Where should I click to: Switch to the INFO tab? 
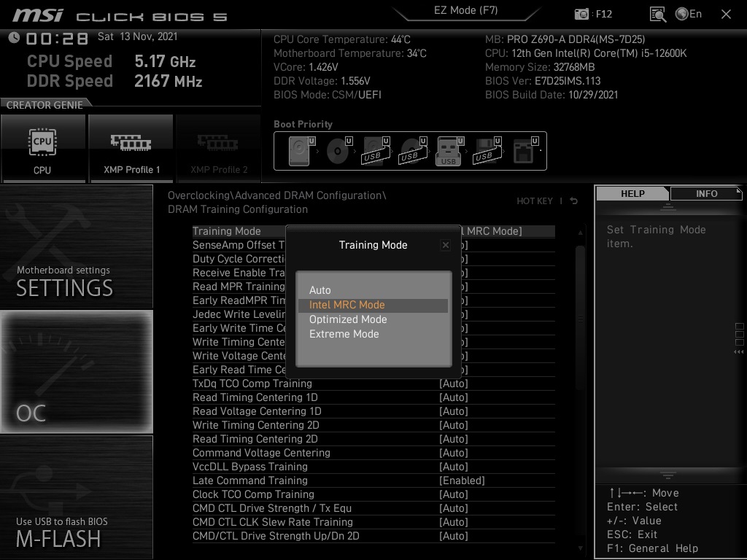(x=706, y=194)
